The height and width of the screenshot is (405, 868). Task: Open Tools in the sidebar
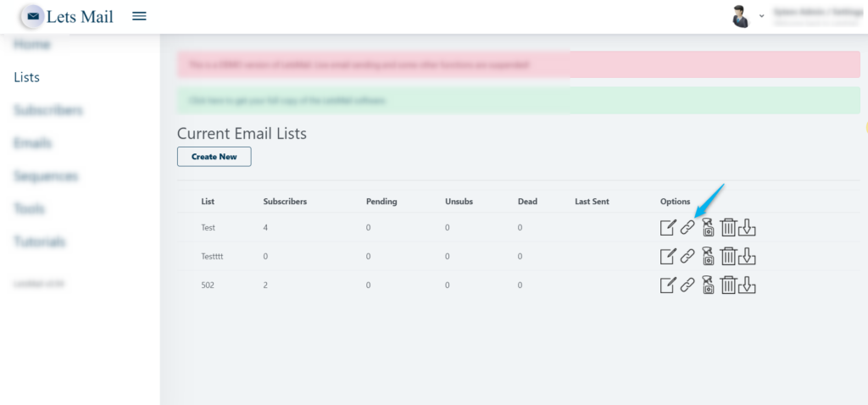[29, 209]
